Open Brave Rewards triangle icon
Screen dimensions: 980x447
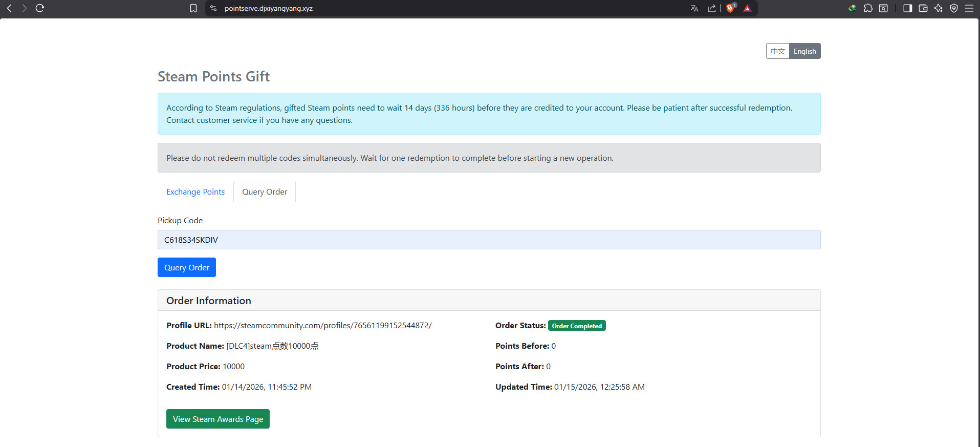coord(748,8)
